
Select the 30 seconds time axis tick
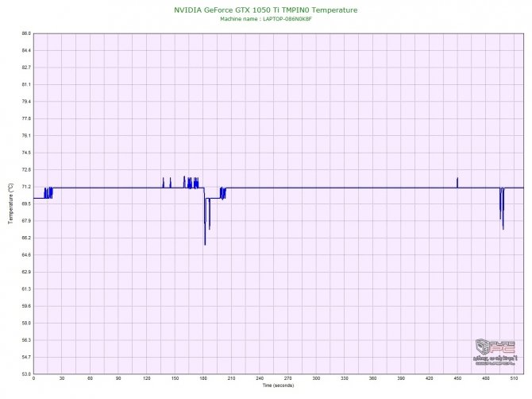tap(62, 378)
